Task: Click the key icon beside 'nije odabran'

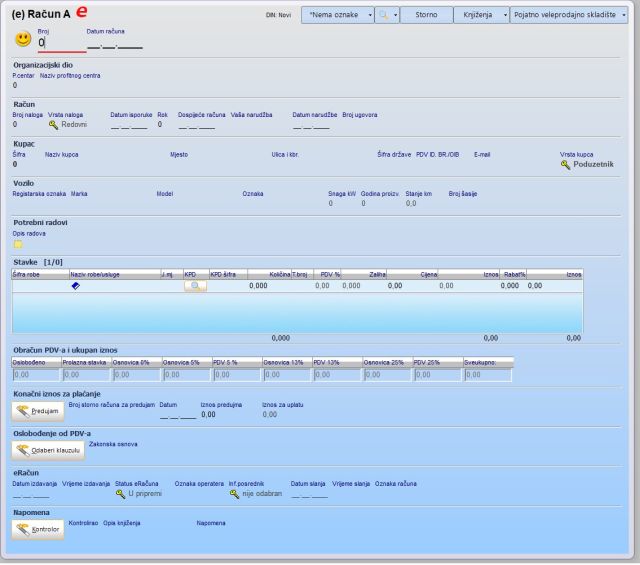Action: tap(235, 493)
